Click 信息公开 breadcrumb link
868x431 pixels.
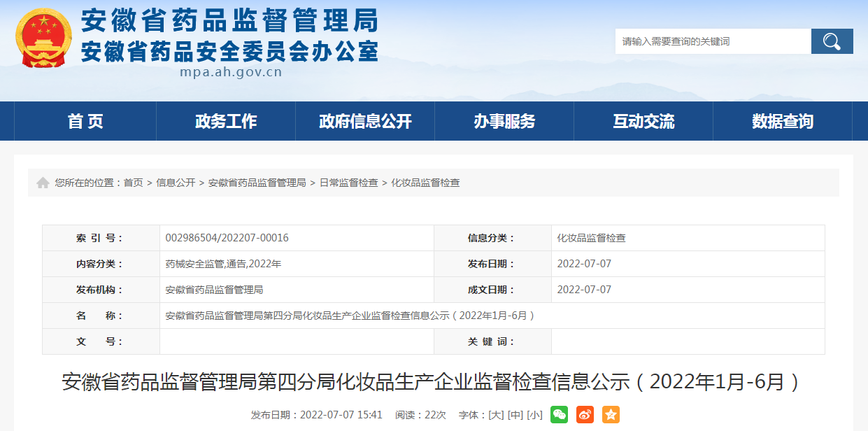176,183
